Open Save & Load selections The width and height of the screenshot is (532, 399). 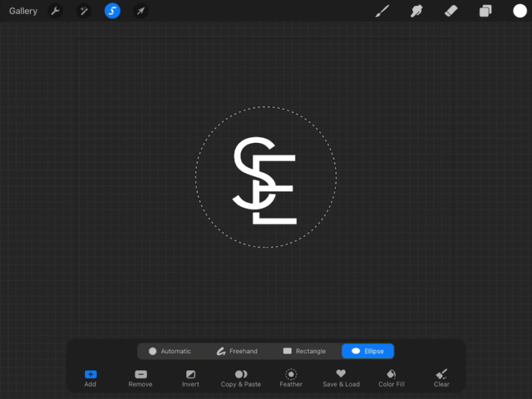click(x=341, y=378)
